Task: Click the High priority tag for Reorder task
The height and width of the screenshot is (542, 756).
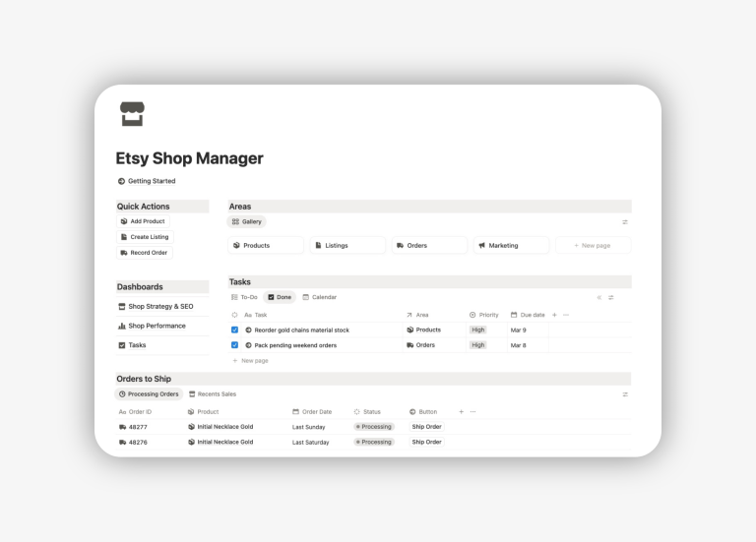Action: 477,330
